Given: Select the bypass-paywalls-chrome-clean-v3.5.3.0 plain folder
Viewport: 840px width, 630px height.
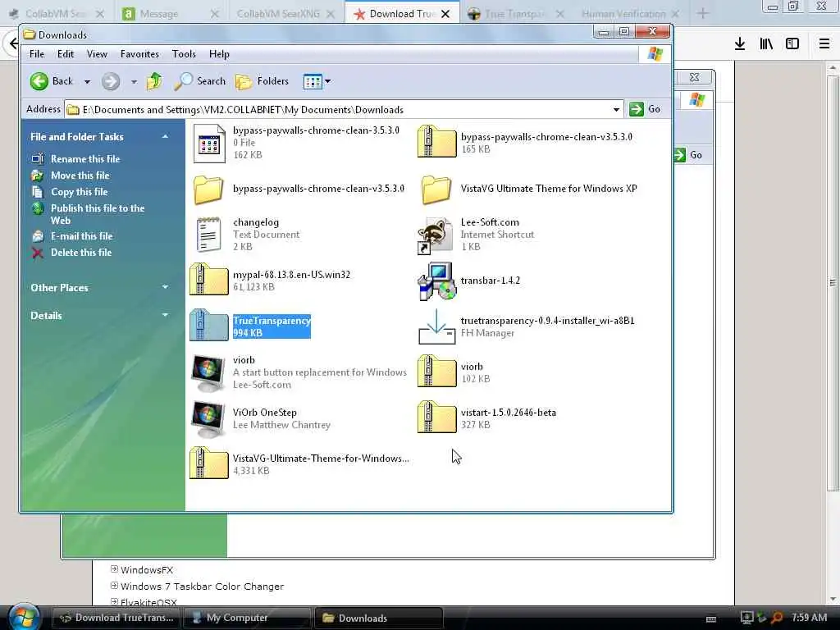Looking at the screenshot, I should (x=208, y=189).
